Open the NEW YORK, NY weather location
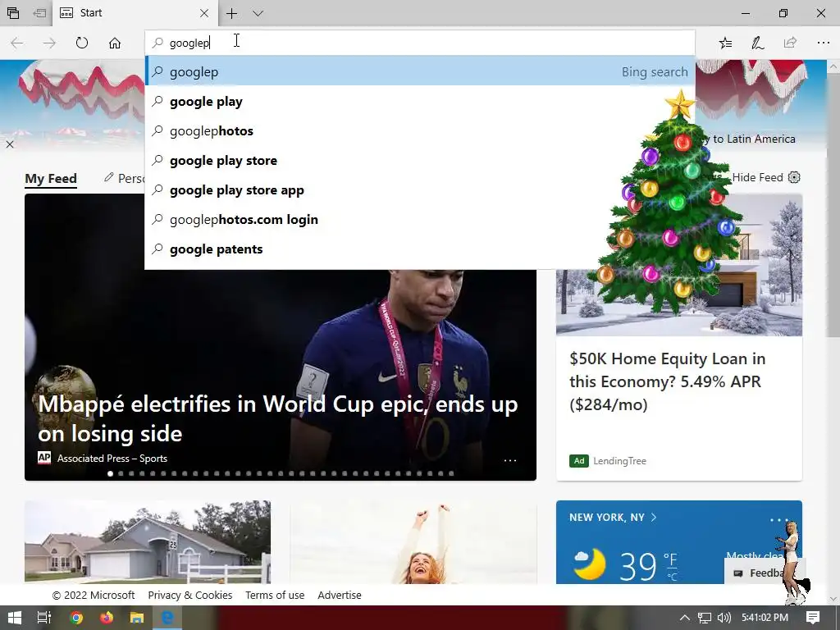840x630 pixels. pyautogui.click(x=612, y=518)
